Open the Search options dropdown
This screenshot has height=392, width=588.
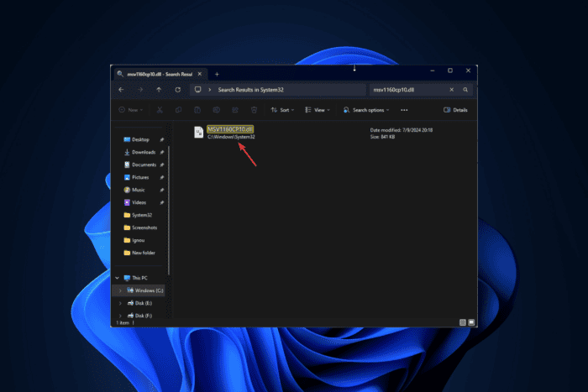coord(366,110)
